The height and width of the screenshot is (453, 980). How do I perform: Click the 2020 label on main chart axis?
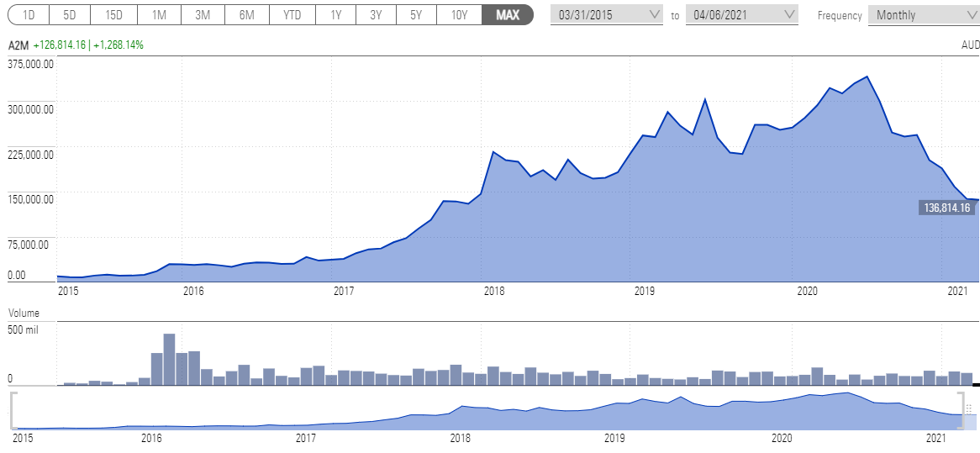point(808,291)
